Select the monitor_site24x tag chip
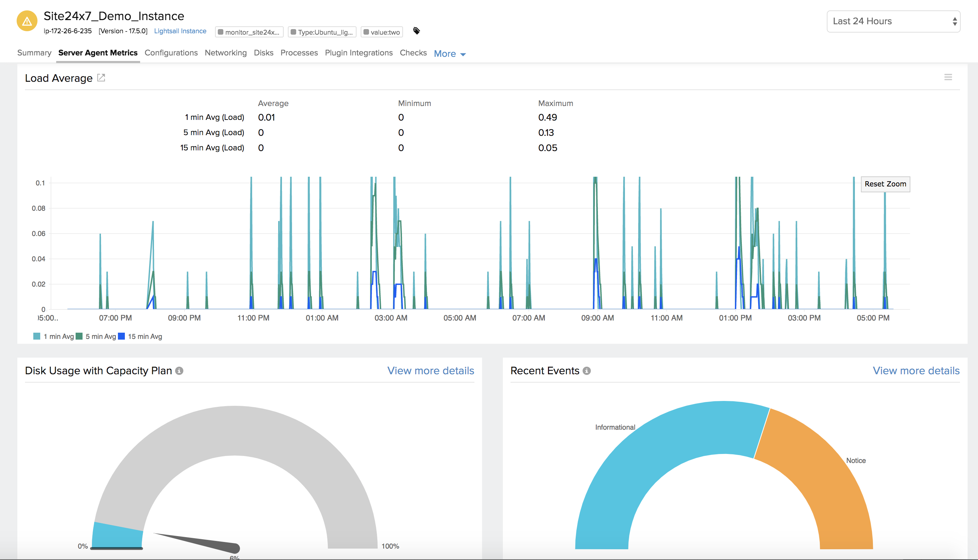Screen dimensions: 978x560 click(x=249, y=32)
